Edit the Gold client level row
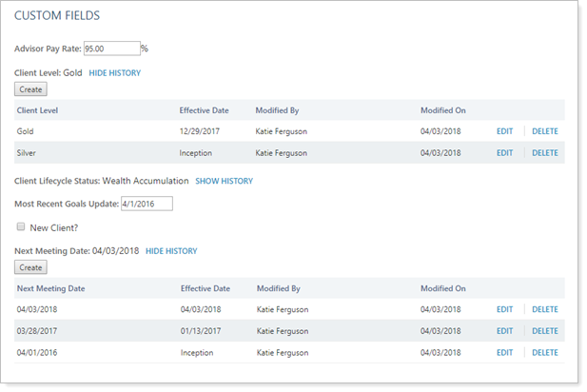This screenshot has width=587, height=392. coord(504,131)
